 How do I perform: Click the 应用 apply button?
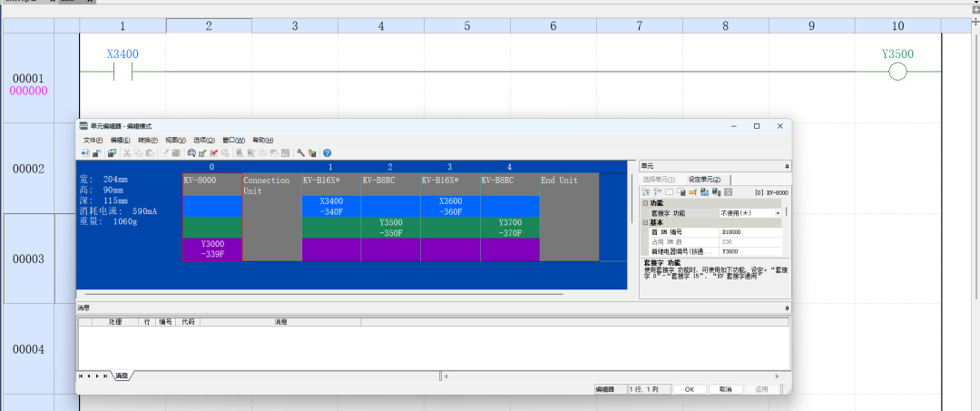761,389
